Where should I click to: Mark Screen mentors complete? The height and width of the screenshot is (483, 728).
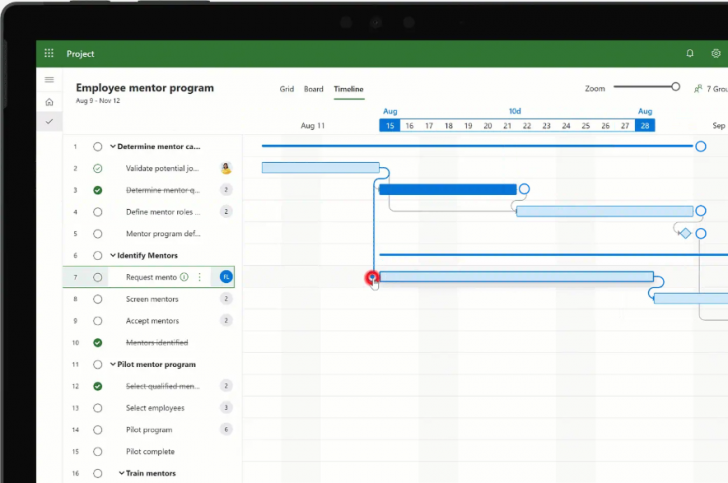point(98,299)
